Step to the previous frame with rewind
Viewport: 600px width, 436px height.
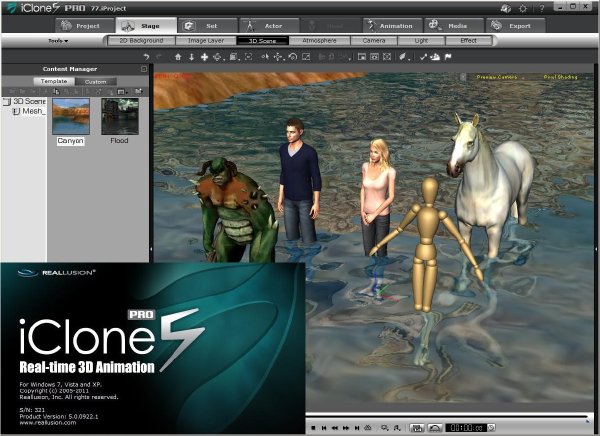point(335,428)
